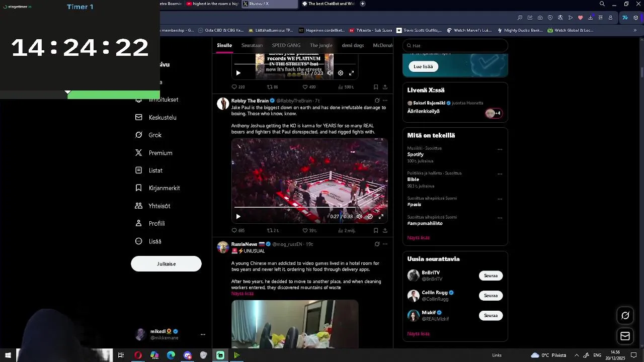
Task: Open more options on Robby The Brain's post
Action: click(385, 101)
